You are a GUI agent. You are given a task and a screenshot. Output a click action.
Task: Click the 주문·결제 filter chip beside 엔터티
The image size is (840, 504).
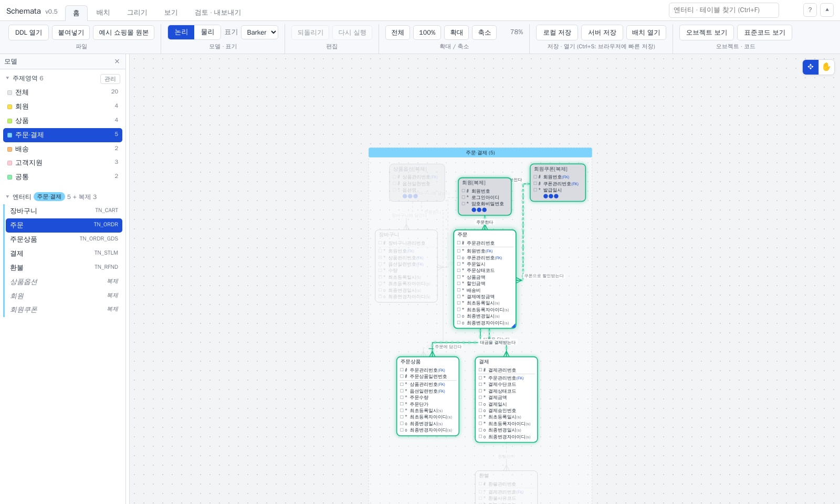[49, 197]
